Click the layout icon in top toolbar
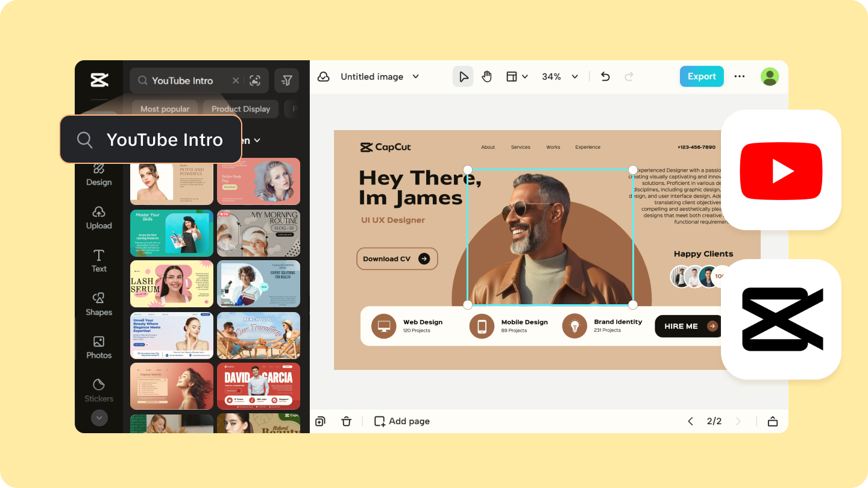Screen dimensions: 868x488 512,77
